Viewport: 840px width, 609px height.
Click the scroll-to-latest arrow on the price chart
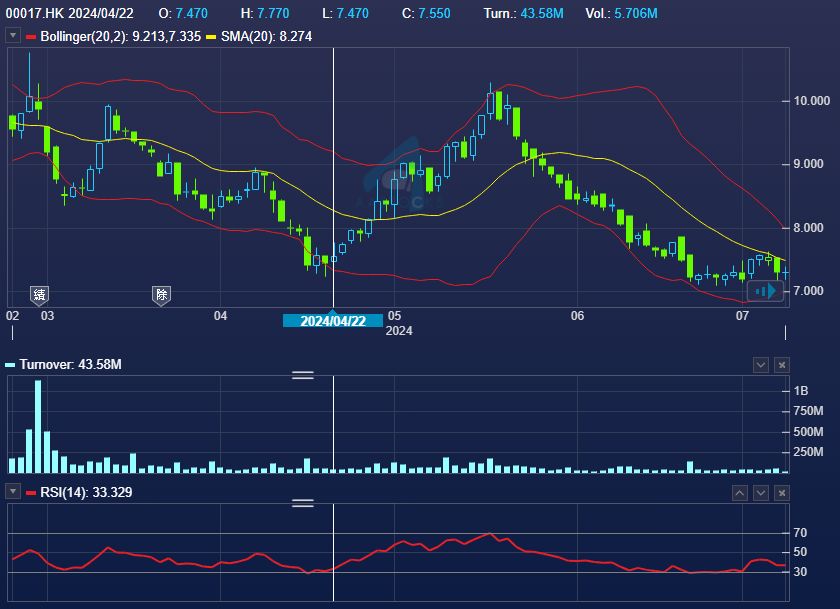point(766,291)
